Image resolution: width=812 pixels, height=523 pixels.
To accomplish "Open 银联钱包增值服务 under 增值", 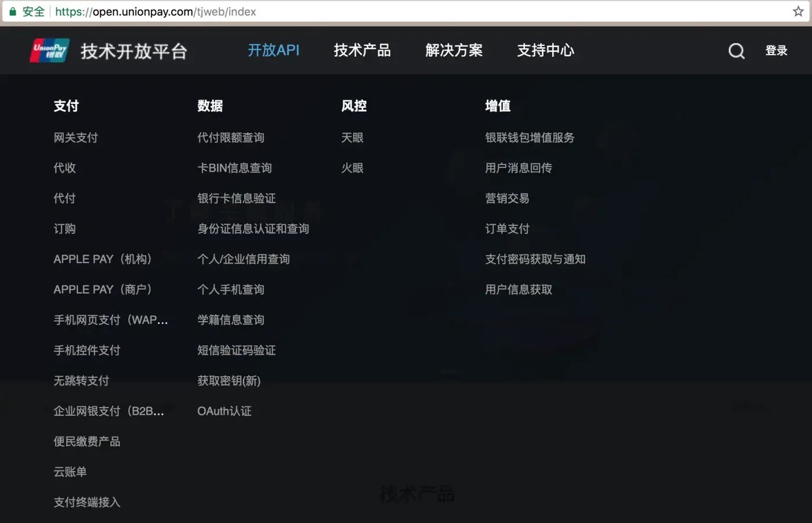I will tap(530, 137).
